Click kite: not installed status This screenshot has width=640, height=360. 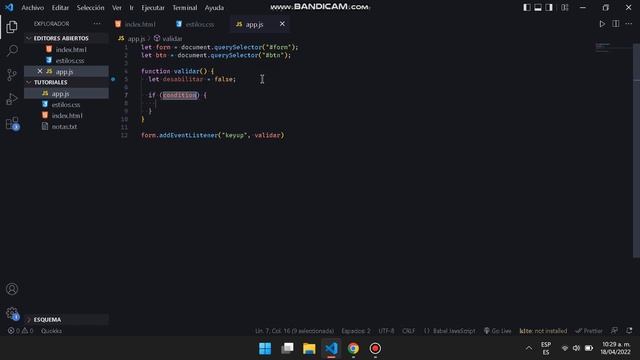[543, 331]
